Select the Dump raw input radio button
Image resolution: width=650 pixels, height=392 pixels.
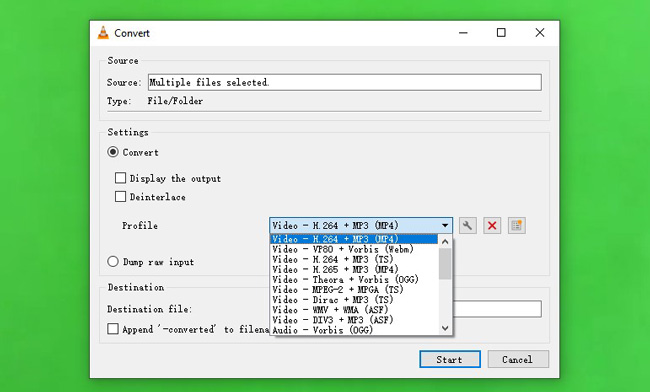pos(113,261)
